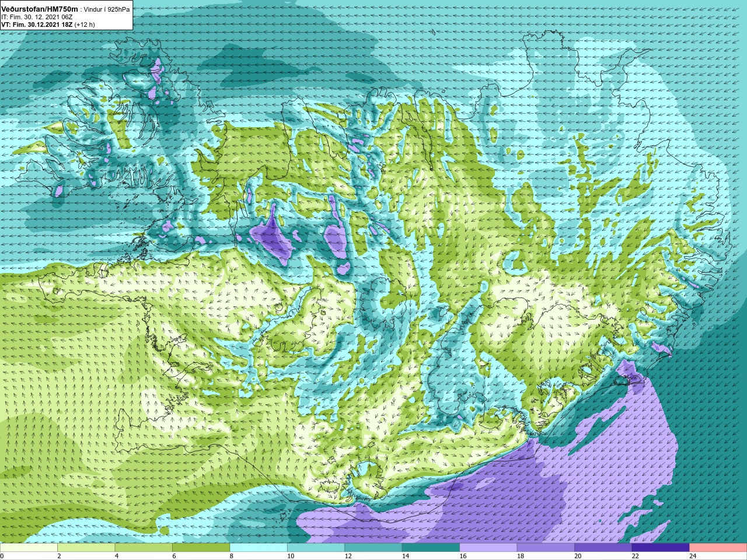Click the legend scale label '6'
This screenshot has width=747, height=560.
(173, 556)
